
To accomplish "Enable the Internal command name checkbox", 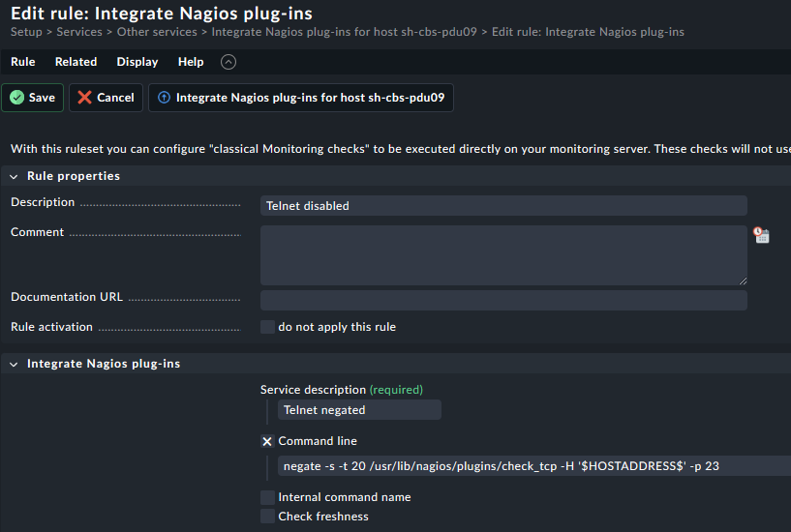I will point(267,497).
